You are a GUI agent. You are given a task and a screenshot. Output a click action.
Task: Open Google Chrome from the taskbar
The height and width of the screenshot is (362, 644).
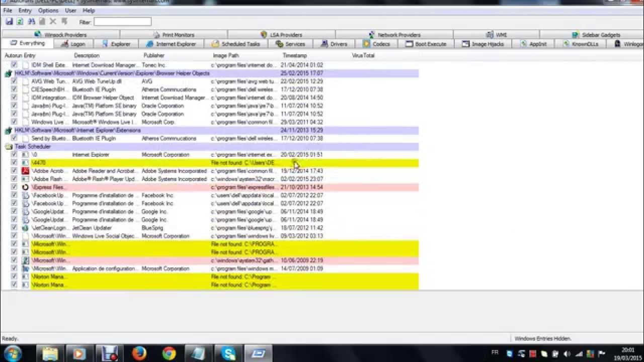coord(169,353)
